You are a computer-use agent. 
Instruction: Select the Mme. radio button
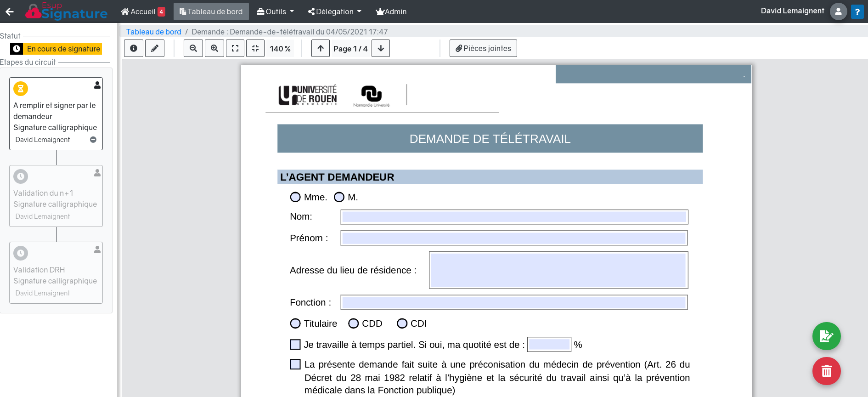(x=295, y=197)
